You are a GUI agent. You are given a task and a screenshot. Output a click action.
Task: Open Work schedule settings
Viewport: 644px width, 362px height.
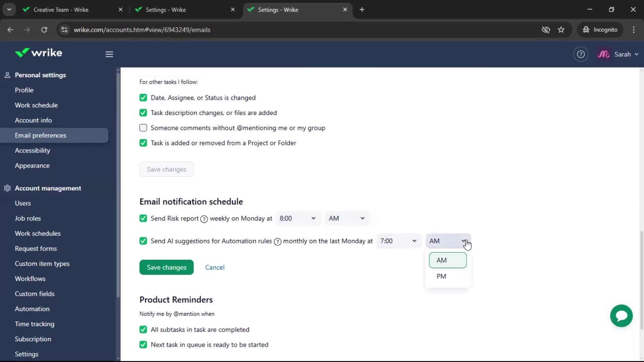coord(36,105)
